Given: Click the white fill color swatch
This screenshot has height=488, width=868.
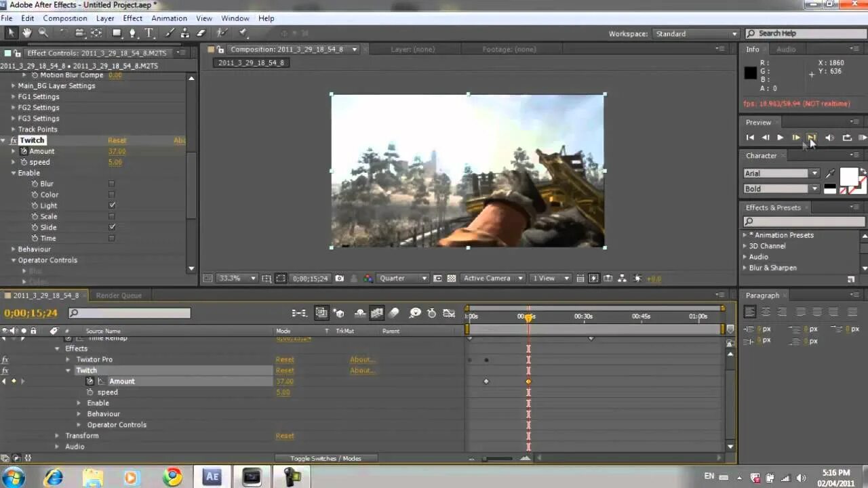Looking at the screenshot, I should pos(848,176).
